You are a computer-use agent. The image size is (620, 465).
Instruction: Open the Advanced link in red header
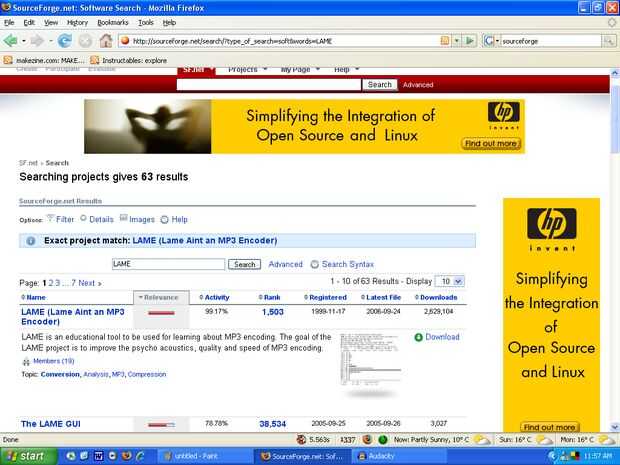418,85
